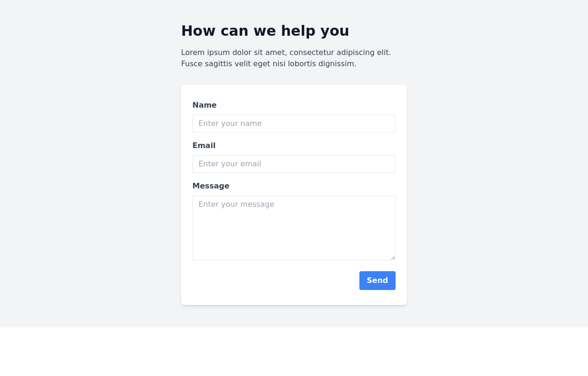Click the 'How can we help you' heading
The image size is (588, 376).
point(265,31)
